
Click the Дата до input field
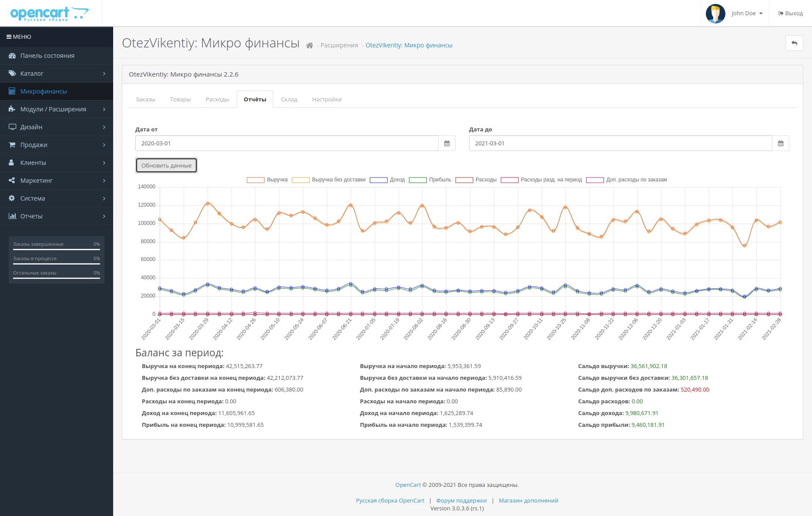pyautogui.click(x=621, y=143)
